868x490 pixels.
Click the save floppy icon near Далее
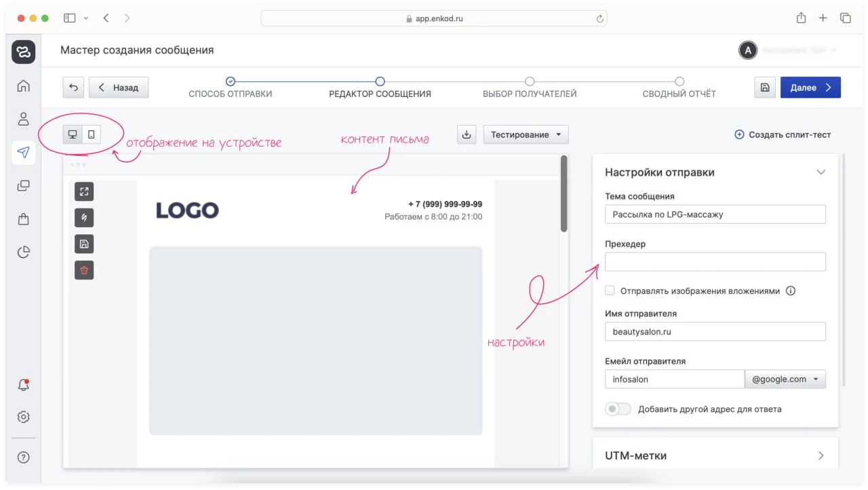765,88
